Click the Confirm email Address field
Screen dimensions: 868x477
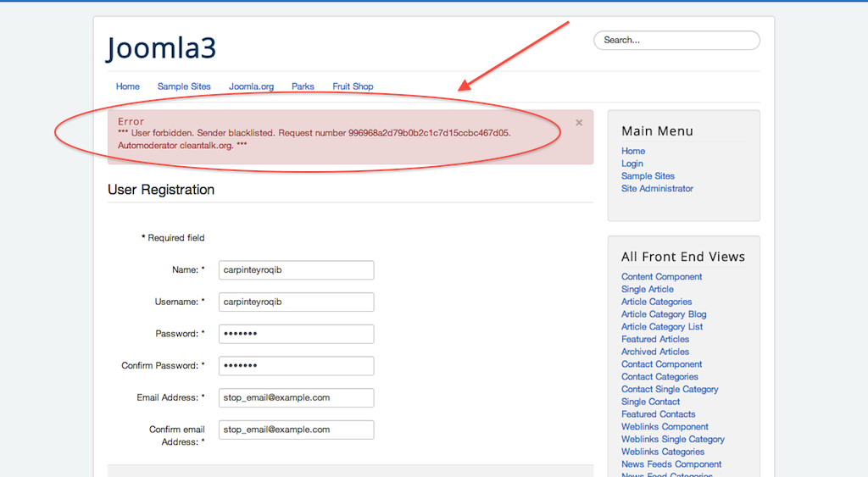296,430
